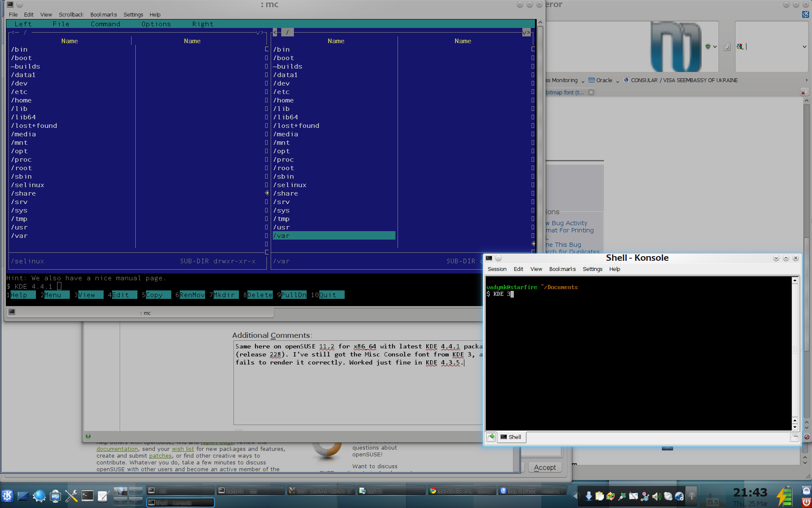812x508 pixels.
Task: Click the 8 Delete function key in mc
Action: coord(258,295)
